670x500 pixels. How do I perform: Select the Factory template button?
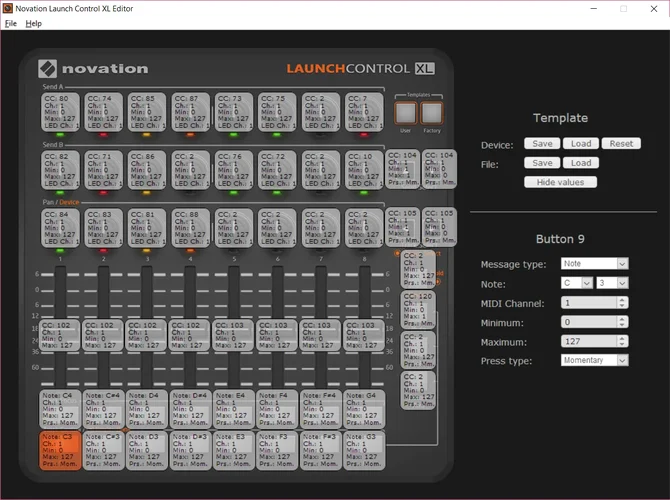pyautogui.click(x=432, y=113)
